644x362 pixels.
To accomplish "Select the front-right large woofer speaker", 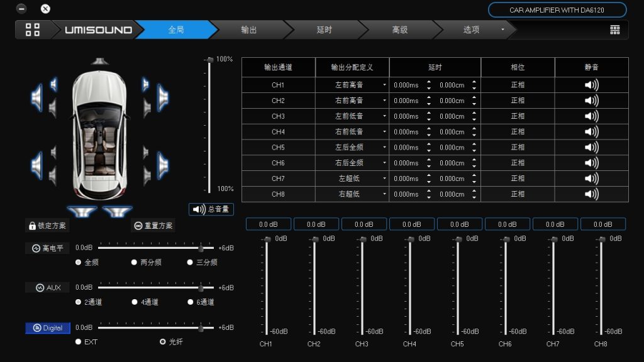I will (163, 97).
